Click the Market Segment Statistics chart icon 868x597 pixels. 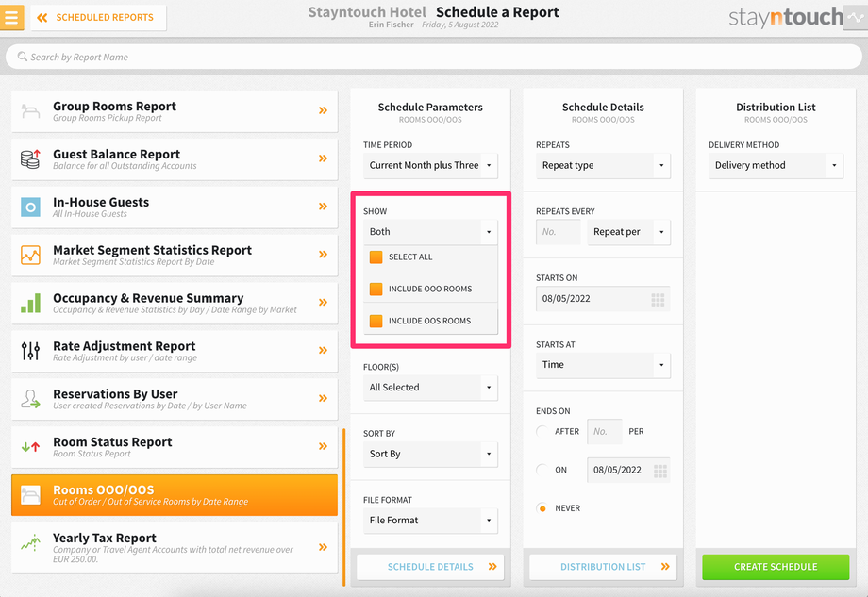pos(30,255)
